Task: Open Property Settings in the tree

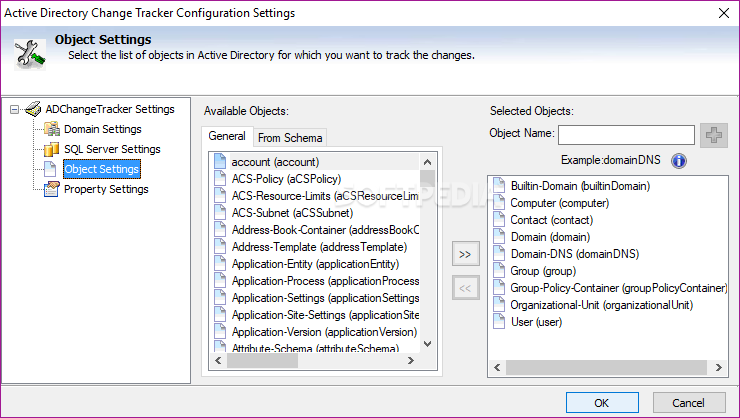Action: click(106, 189)
